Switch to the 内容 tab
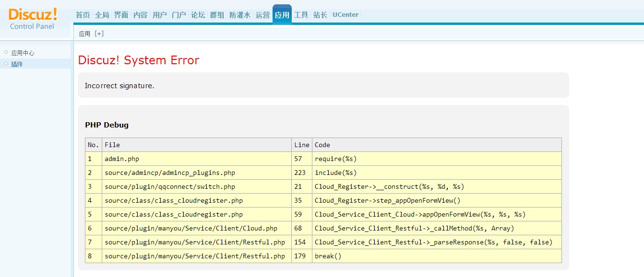The height and width of the screenshot is (277, 644). (140, 15)
